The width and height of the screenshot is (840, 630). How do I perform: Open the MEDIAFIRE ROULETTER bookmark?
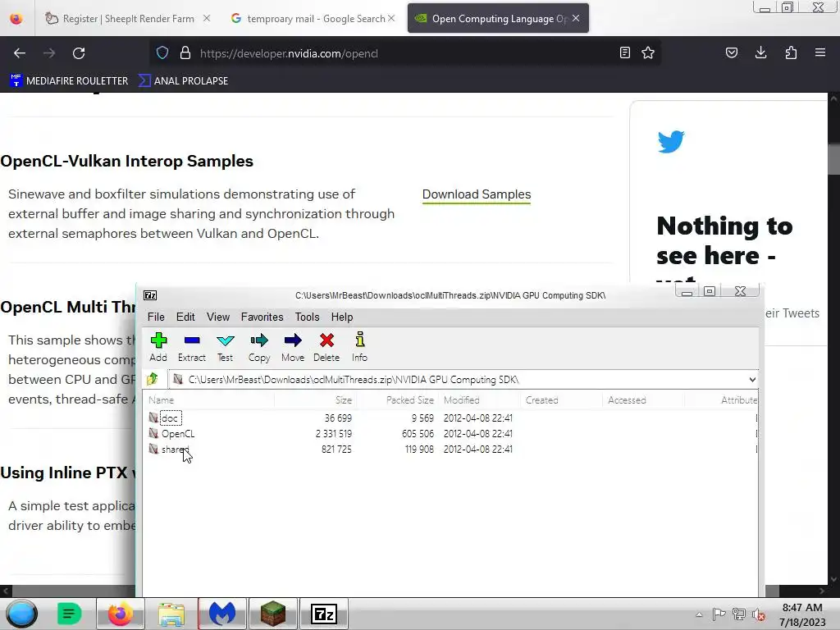(69, 80)
